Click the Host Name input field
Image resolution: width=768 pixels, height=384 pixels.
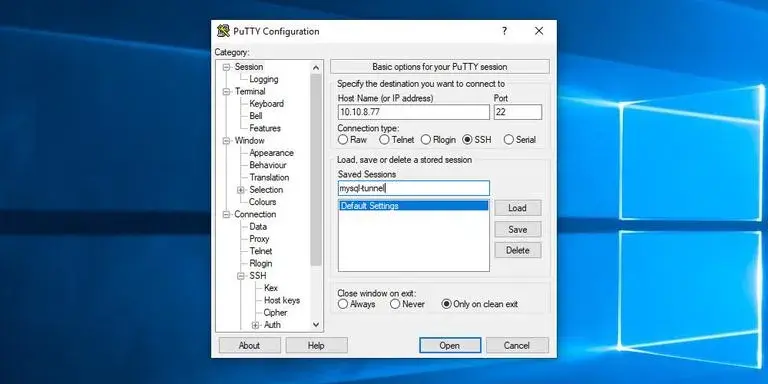pos(413,112)
